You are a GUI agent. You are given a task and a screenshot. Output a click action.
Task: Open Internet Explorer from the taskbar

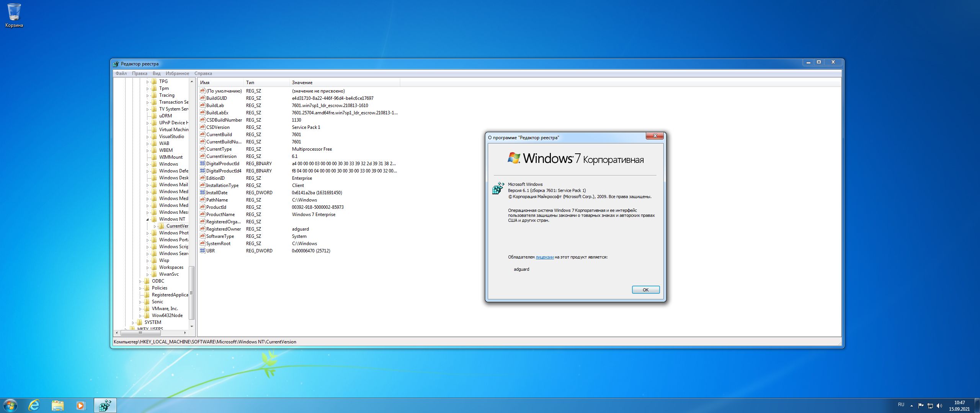point(34,405)
